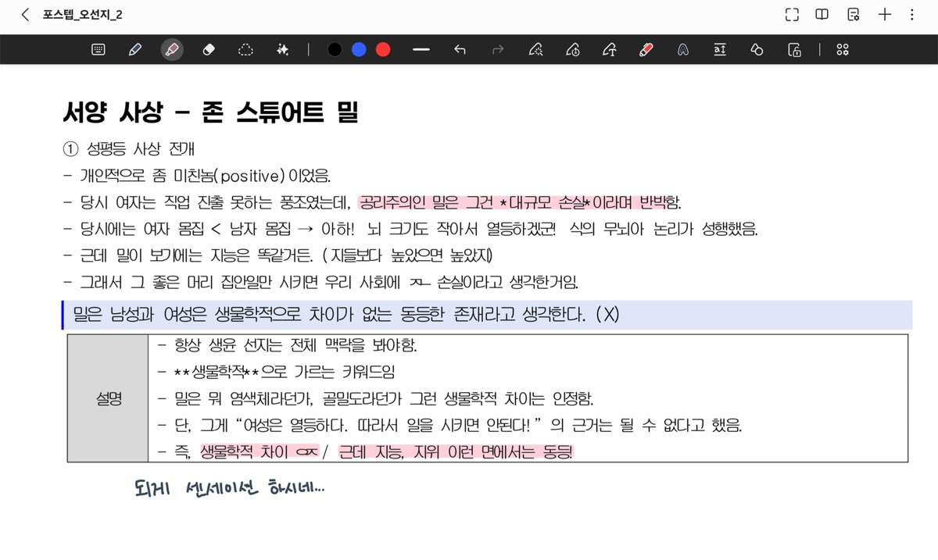Undo the last stroke
This screenshot has width=938, height=560.
coord(460,50)
